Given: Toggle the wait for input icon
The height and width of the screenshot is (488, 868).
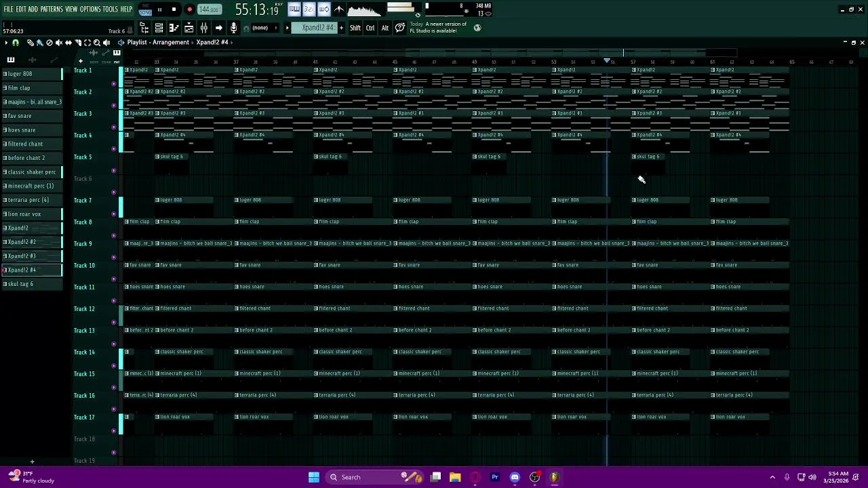Looking at the screenshot, I should point(324,9).
